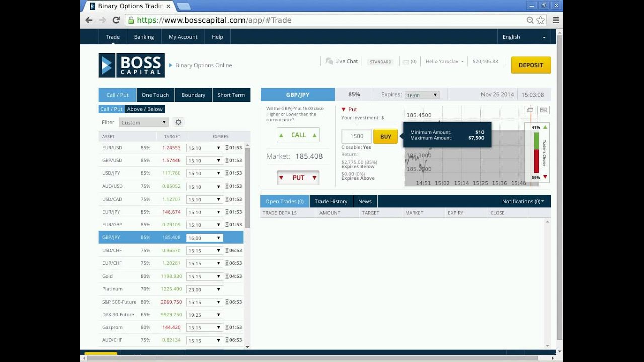Open the Chrome hamburger menu

click(x=556, y=20)
